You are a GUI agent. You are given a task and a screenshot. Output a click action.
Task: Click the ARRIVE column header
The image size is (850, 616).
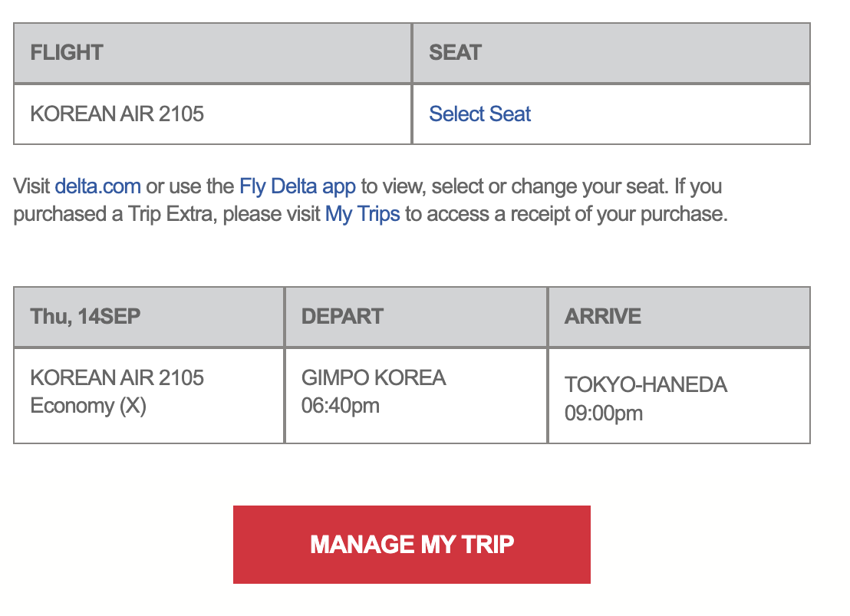coord(603,316)
